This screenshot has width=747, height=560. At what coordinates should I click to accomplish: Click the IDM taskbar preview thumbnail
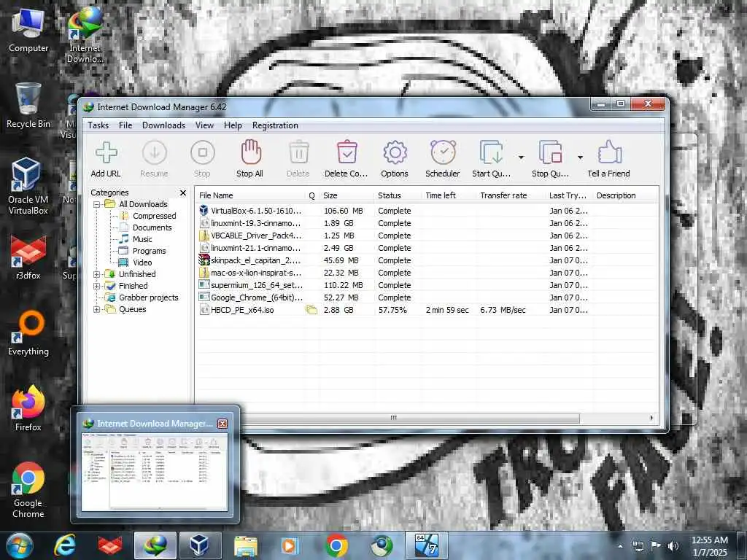(155, 472)
